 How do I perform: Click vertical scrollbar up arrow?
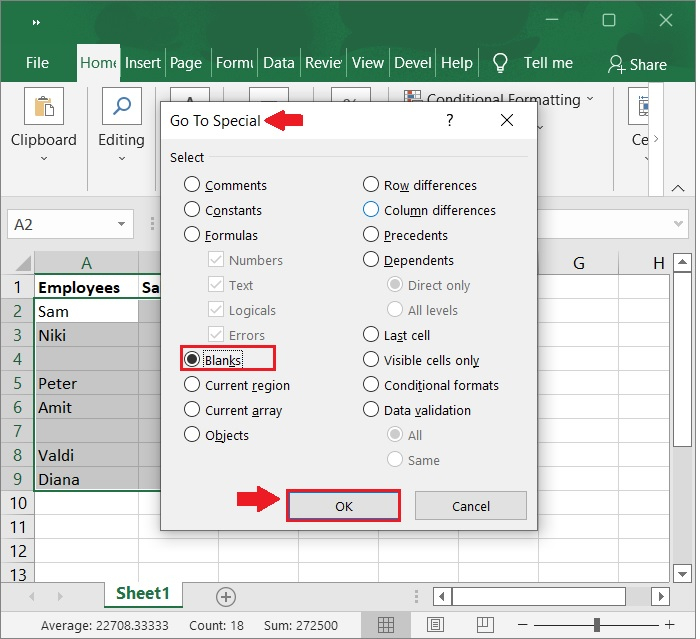[x=682, y=263]
